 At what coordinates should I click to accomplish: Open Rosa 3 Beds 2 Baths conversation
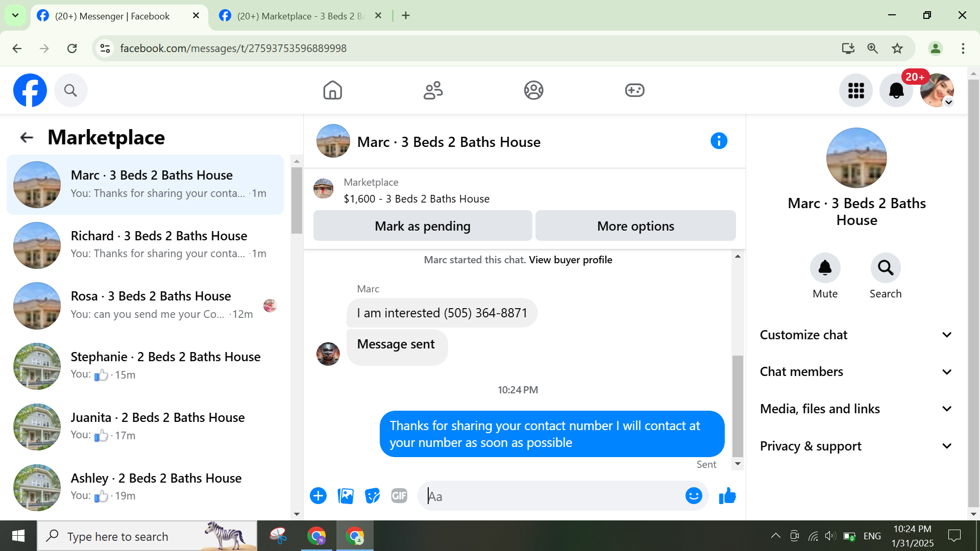click(x=145, y=306)
